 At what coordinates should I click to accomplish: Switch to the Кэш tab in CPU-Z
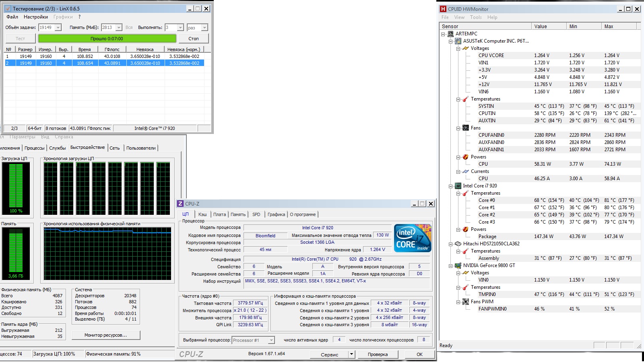(202, 214)
